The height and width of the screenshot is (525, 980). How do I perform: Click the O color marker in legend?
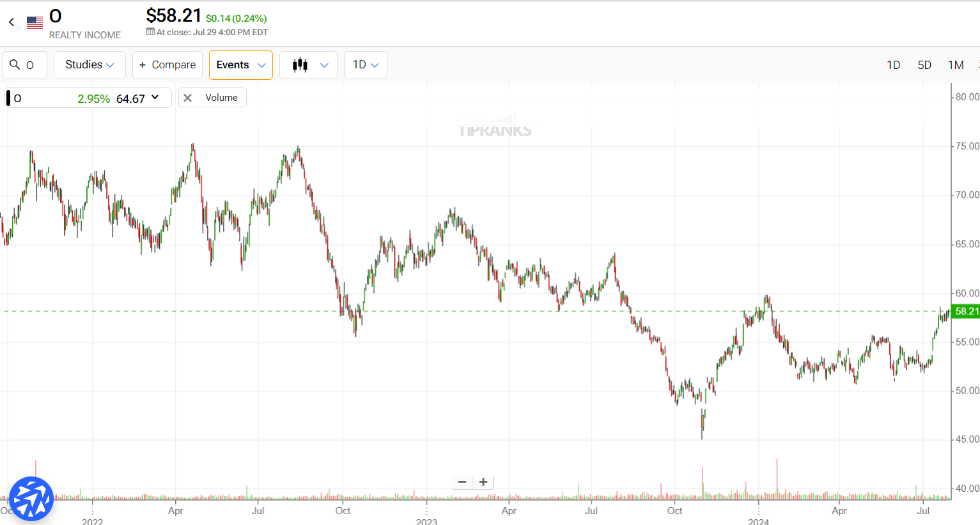(x=8, y=98)
